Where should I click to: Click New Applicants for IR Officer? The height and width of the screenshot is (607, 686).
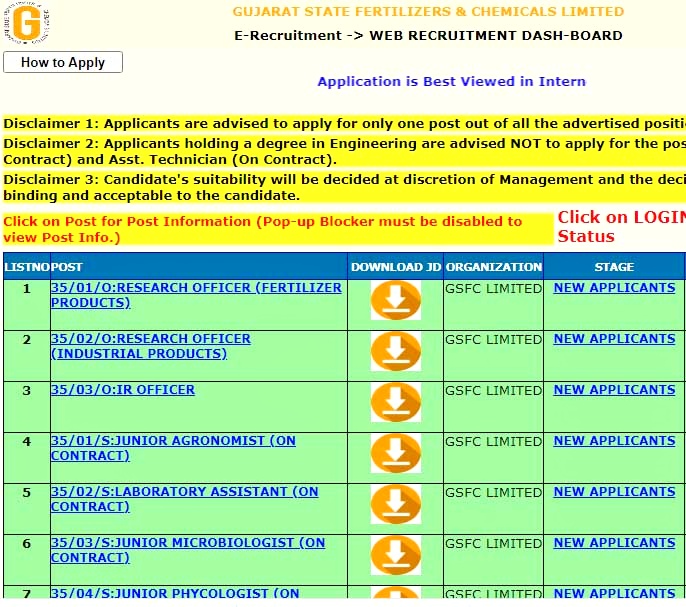[614, 390]
